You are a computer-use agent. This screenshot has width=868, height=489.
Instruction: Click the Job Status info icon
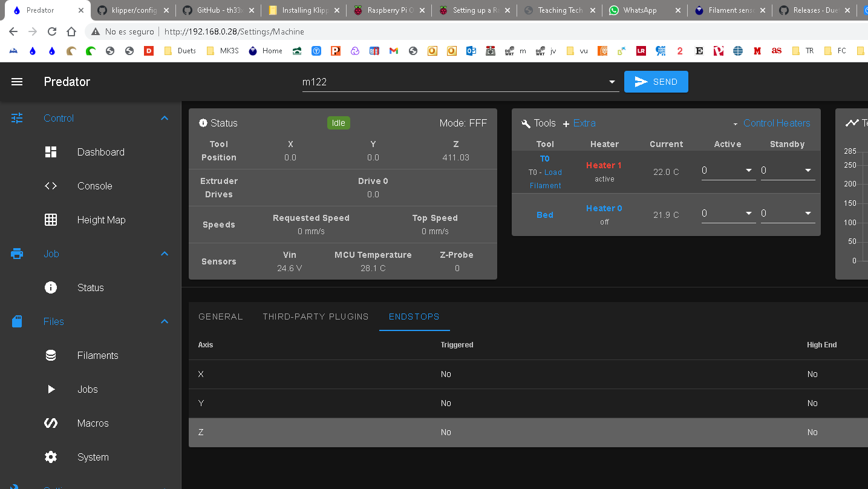point(51,287)
